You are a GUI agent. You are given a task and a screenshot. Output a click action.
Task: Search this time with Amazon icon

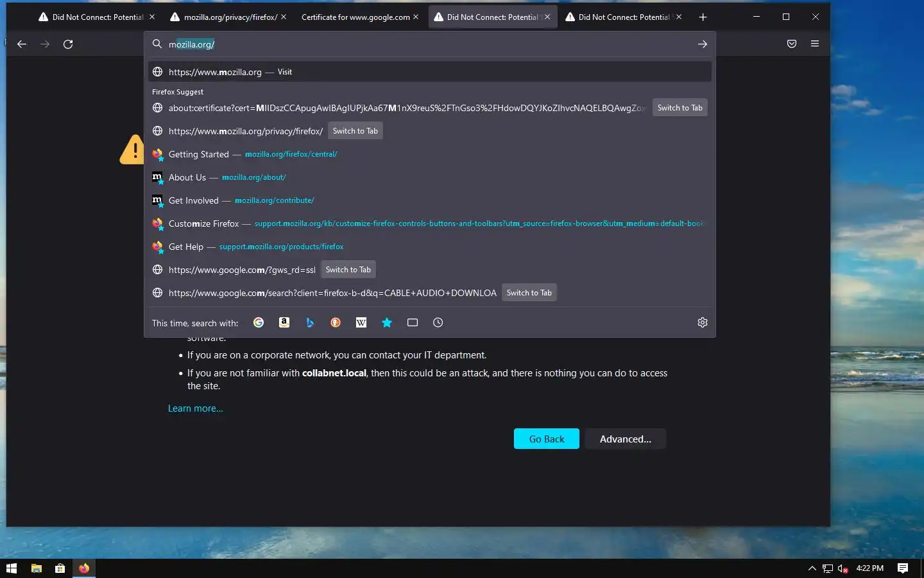[284, 322]
